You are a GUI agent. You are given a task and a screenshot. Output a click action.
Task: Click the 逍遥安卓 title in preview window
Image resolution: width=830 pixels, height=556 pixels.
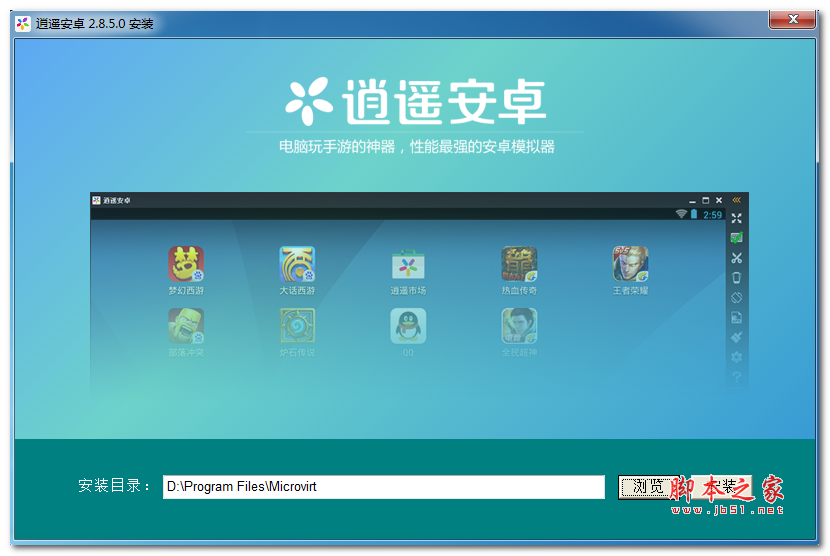116,200
